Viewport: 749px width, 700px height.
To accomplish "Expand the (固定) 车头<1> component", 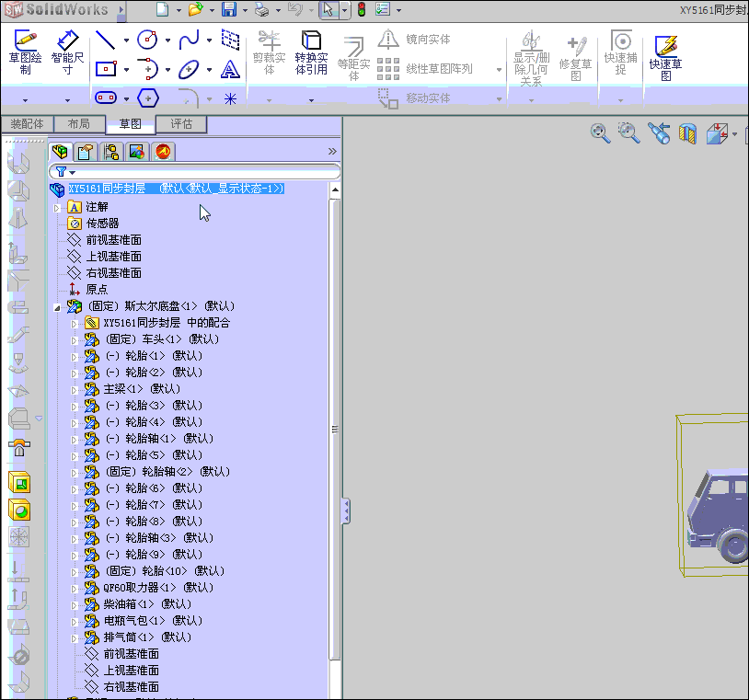I will 74,340.
